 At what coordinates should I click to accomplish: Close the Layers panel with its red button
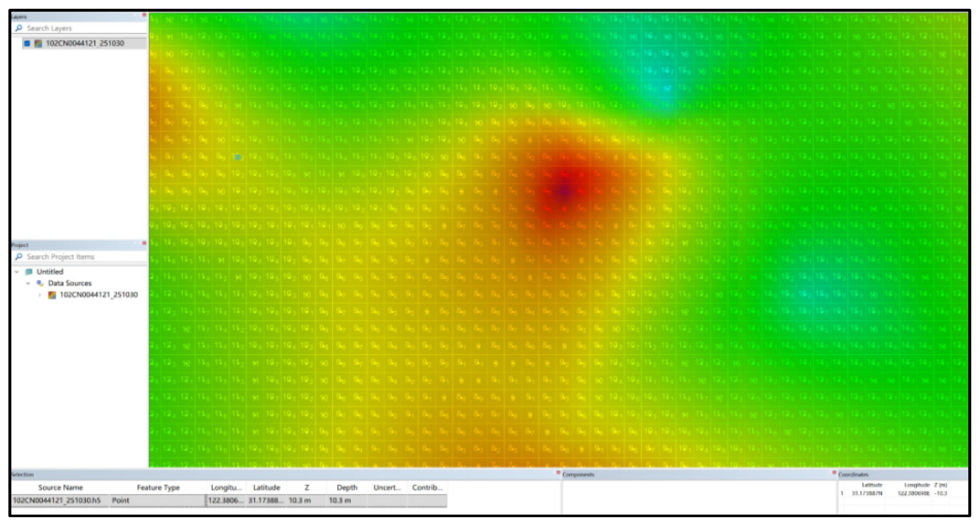click(x=144, y=15)
